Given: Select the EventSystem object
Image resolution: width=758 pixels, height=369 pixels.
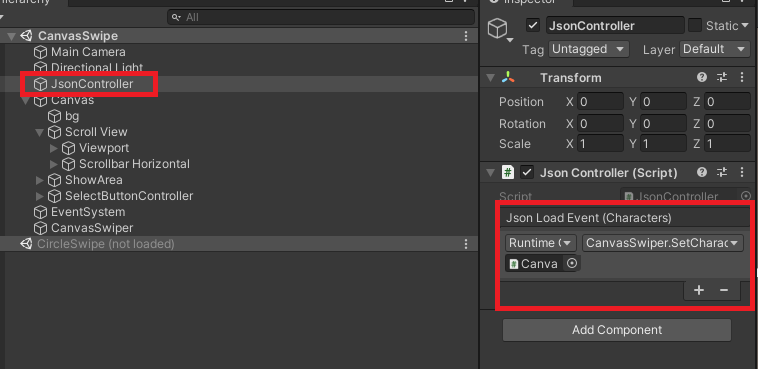Looking at the screenshot, I should (x=88, y=212).
